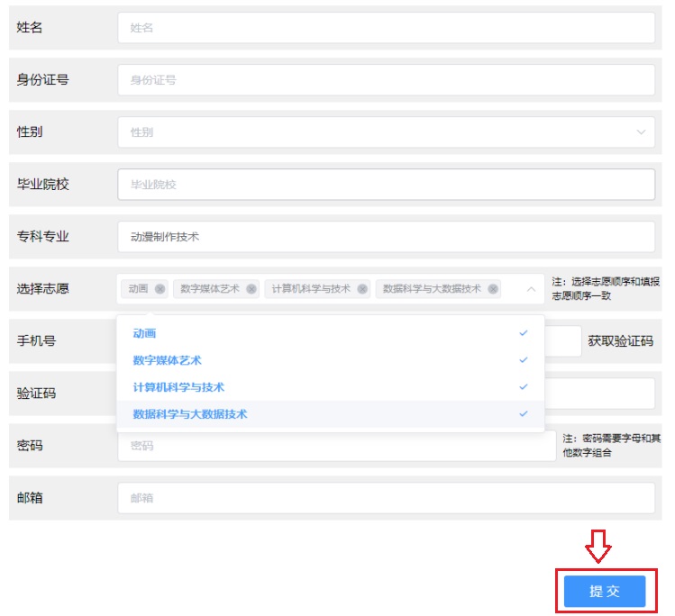Click the 提交 submit button
Screen dimensions: 675x616
(605, 592)
